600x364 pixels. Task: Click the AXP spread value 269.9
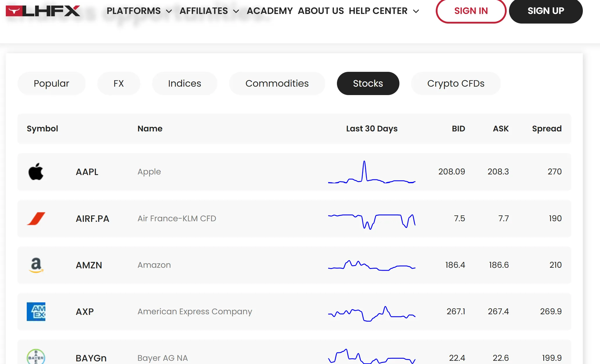pos(551,311)
